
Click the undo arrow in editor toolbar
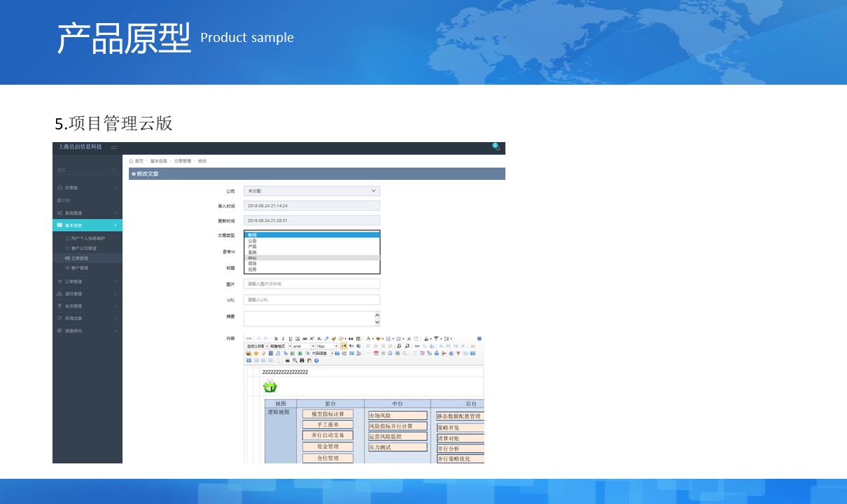point(258,339)
